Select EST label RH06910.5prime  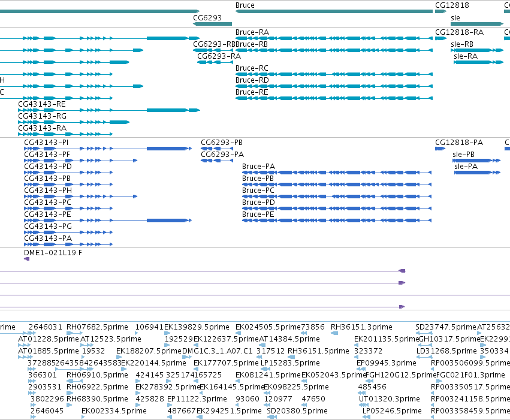tap(97, 375)
